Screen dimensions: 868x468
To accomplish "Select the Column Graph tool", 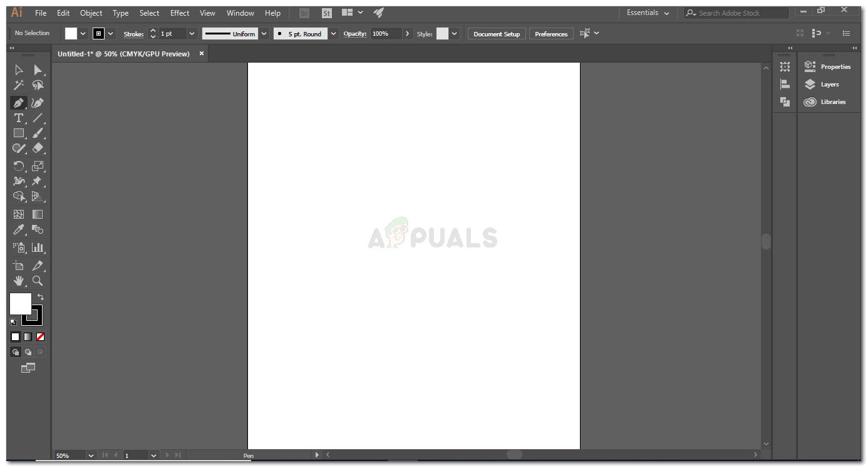I will (38, 247).
